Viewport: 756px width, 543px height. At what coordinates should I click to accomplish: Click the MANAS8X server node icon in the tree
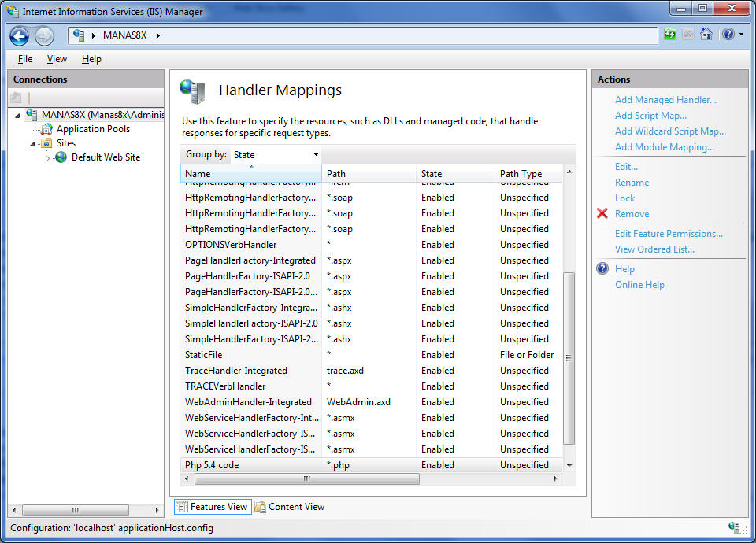[31, 115]
